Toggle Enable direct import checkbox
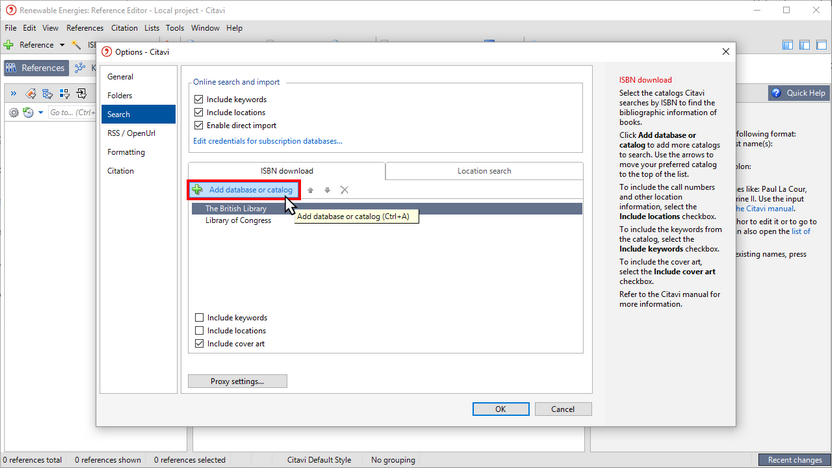The image size is (832, 468). tap(198, 126)
